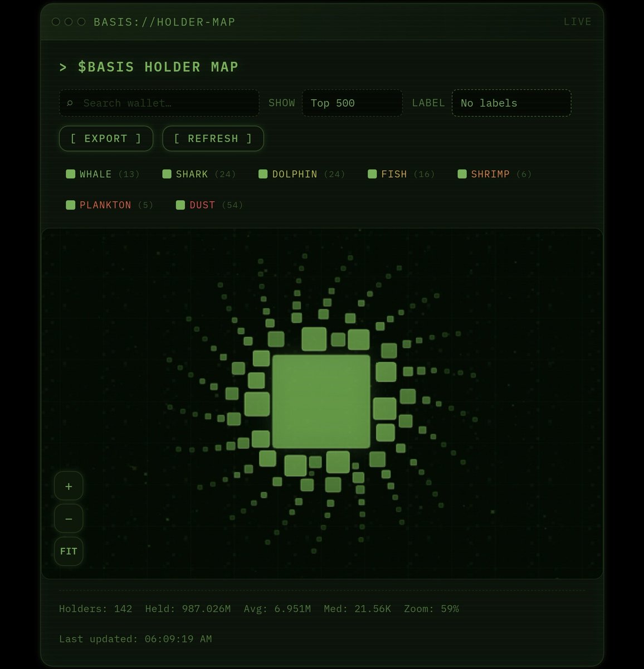Click the LIVE status indicator
The height and width of the screenshot is (669, 644).
click(578, 22)
